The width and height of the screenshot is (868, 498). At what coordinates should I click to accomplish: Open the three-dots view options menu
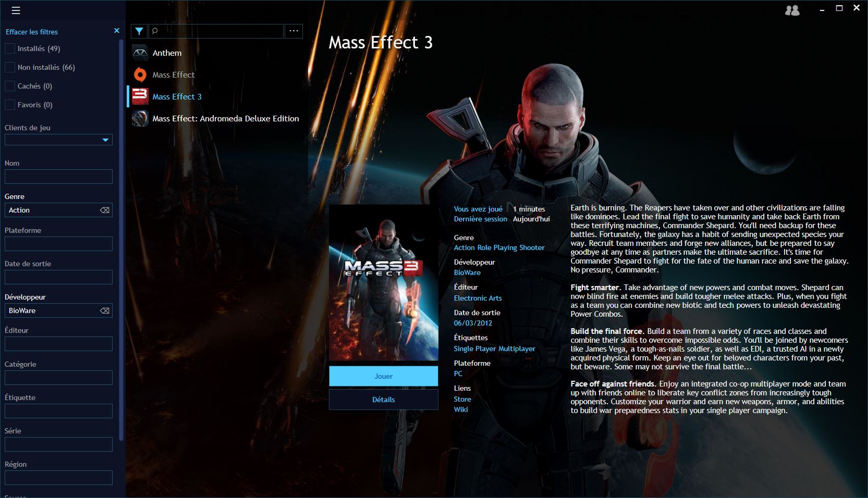294,31
